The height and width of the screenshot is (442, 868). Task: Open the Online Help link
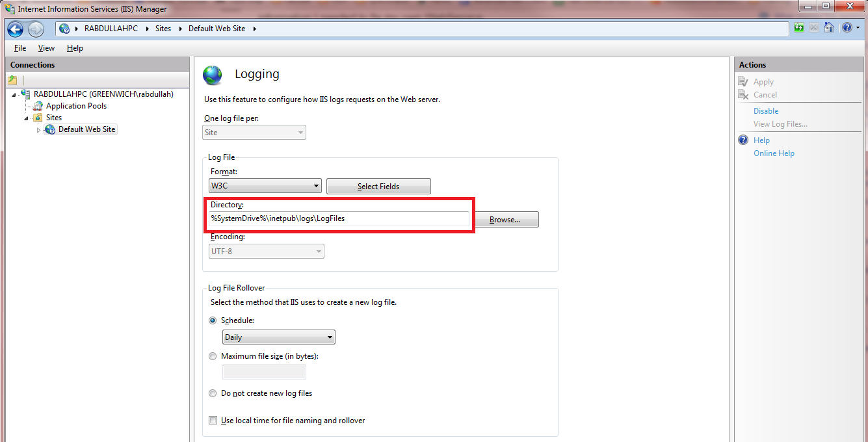click(774, 153)
